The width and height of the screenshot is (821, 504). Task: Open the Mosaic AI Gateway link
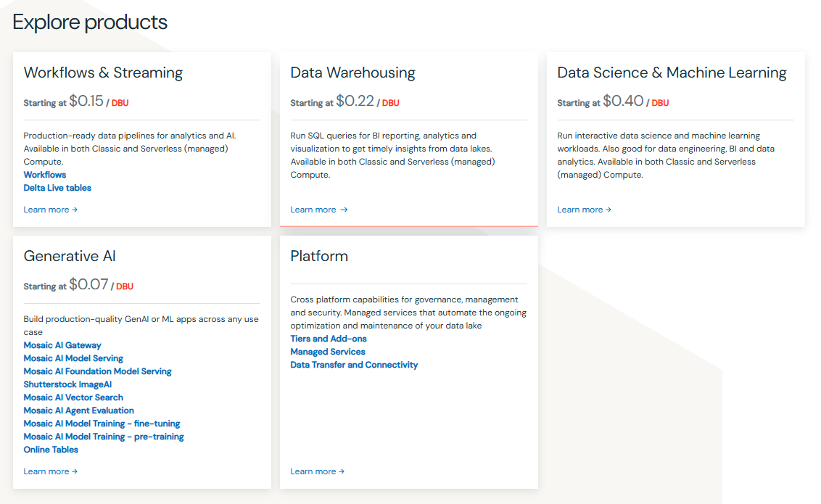62,344
